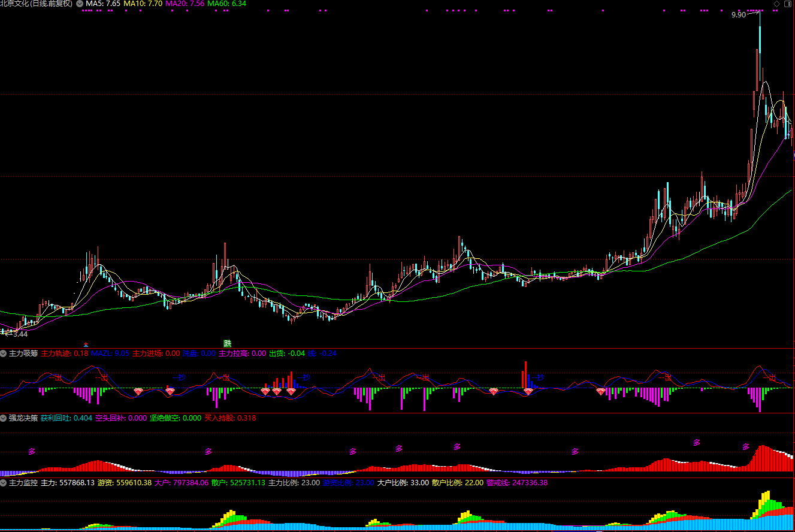Click the 警戒线 value label in 主力监控
This screenshot has width=795, height=532.
coord(509,482)
